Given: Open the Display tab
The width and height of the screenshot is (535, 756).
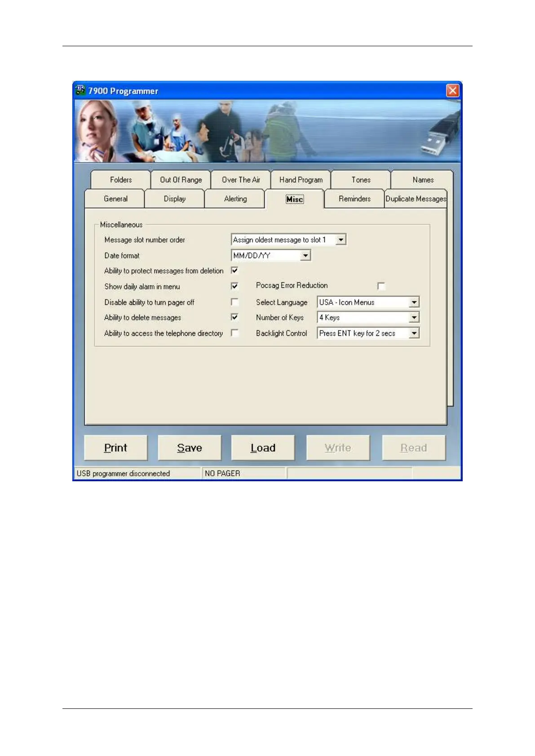Looking at the screenshot, I should point(175,198).
